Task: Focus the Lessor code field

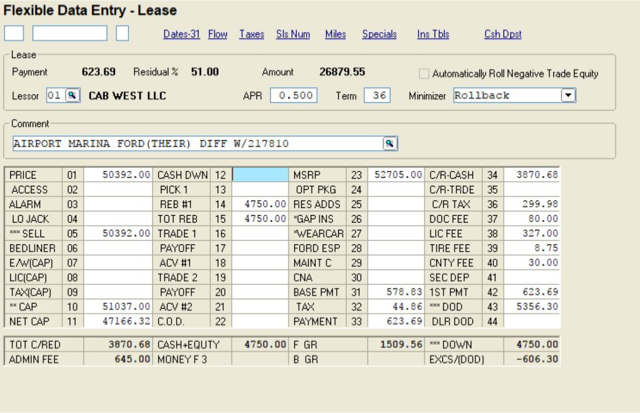Action: 56,95
